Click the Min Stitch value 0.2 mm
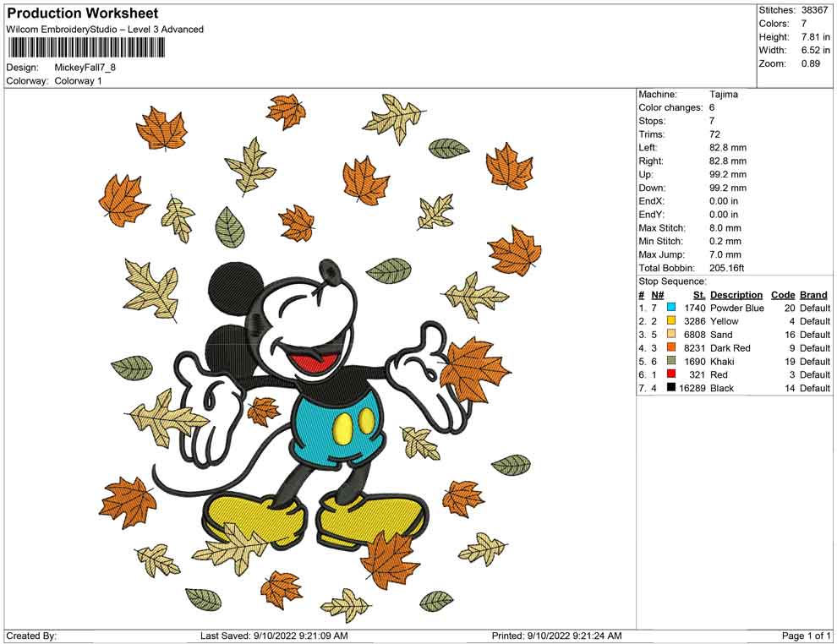Image resolution: width=837 pixels, height=644 pixels. (x=725, y=241)
